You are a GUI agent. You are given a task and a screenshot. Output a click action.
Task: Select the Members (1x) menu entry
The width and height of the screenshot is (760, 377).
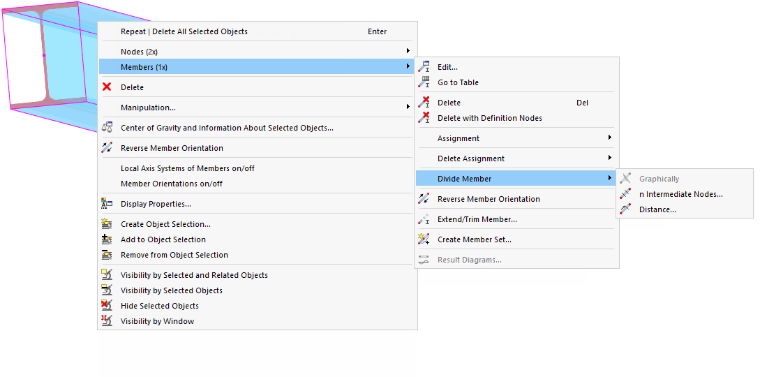pyautogui.click(x=257, y=67)
